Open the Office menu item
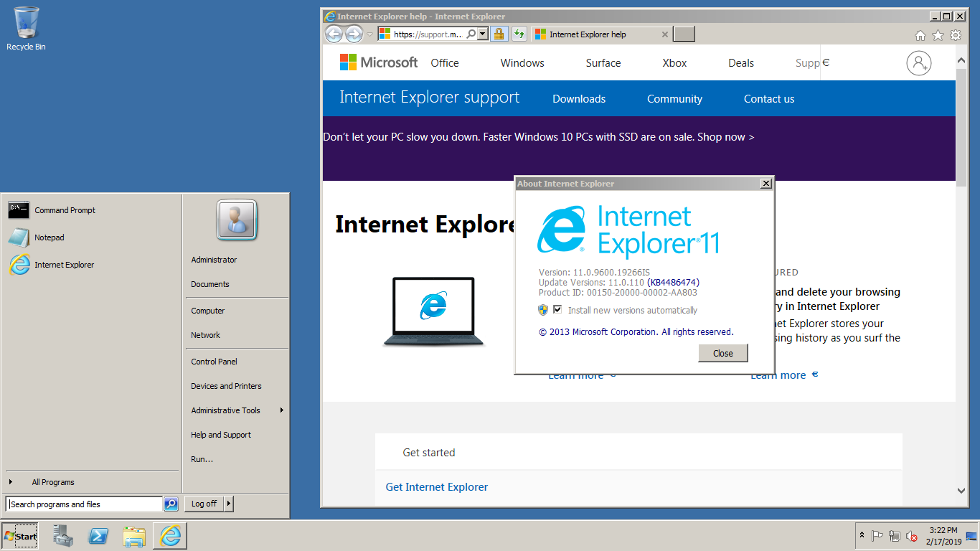The image size is (980, 551). [x=445, y=63]
